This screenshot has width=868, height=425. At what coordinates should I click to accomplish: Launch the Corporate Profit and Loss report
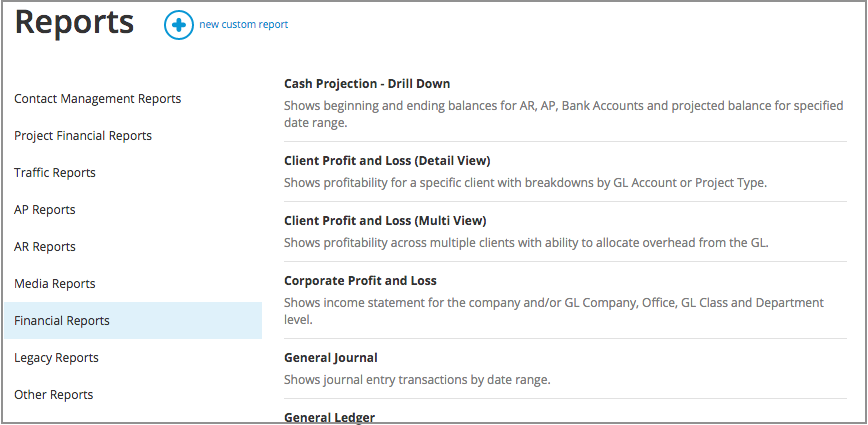(360, 281)
